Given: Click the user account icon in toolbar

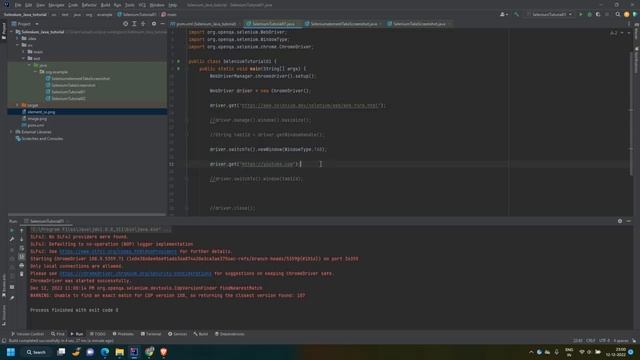Looking at the screenshot, I should click(x=504, y=14).
